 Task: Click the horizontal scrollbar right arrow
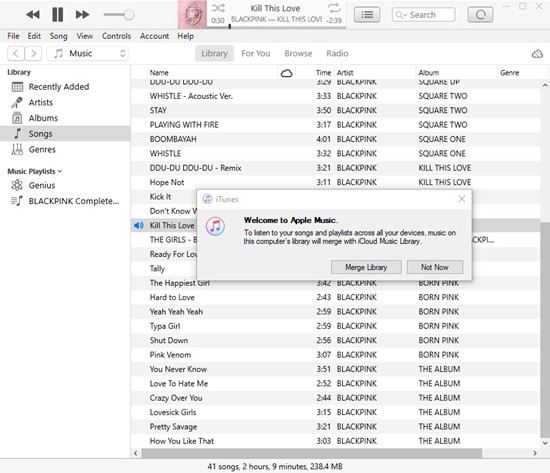pyautogui.click(x=535, y=453)
